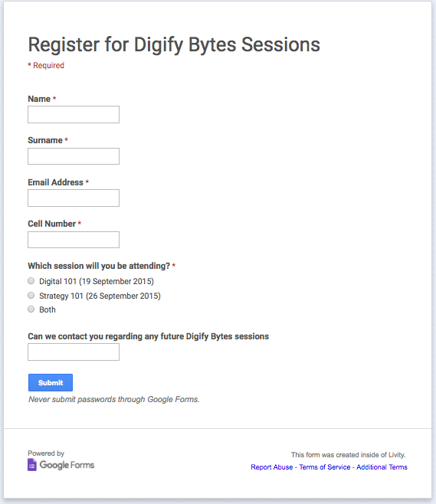436x504 pixels.
Task: Click the Powered by text in footer
Action: pyautogui.click(x=46, y=453)
